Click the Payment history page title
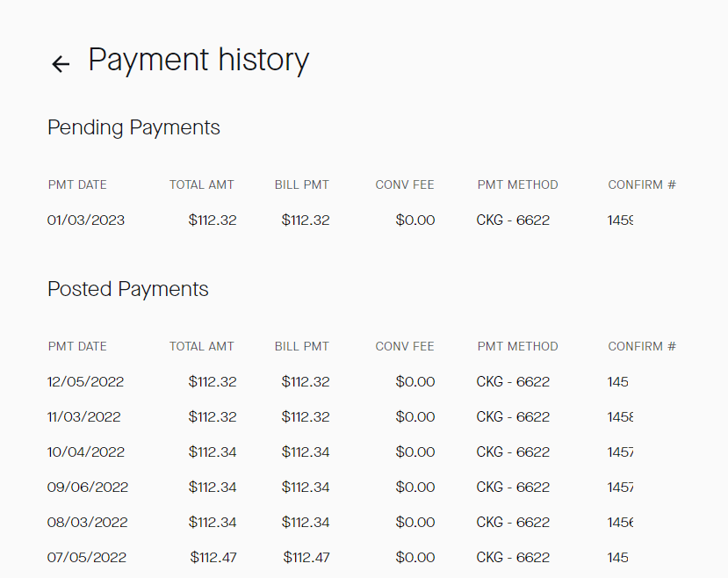 pos(198,60)
